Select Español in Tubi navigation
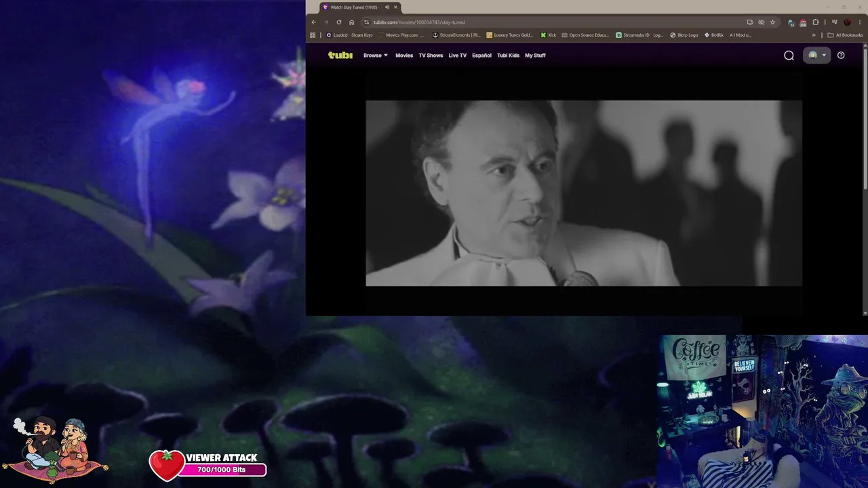This screenshot has height=488, width=868. [482, 56]
